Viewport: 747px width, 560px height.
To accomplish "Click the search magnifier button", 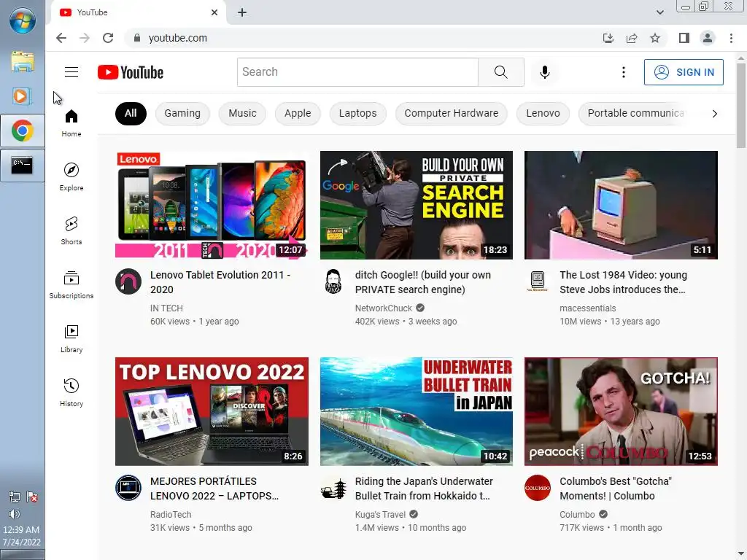I will [x=500, y=72].
